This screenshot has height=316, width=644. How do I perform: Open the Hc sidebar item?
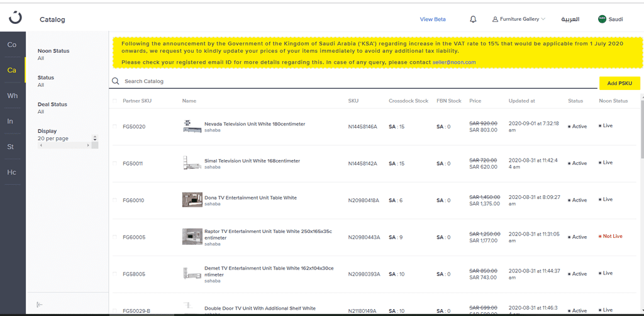click(12, 172)
